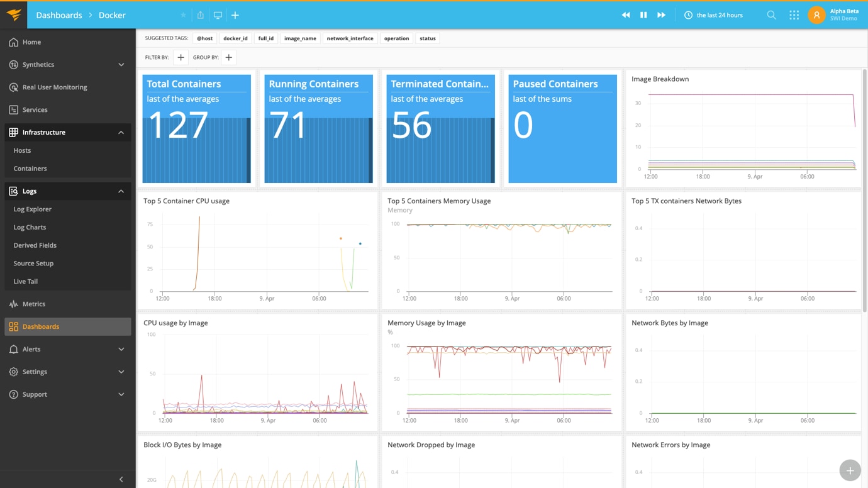Open the apps grid menu
Image resolution: width=868 pixels, height=488 pixels.
tap(794, 15)
